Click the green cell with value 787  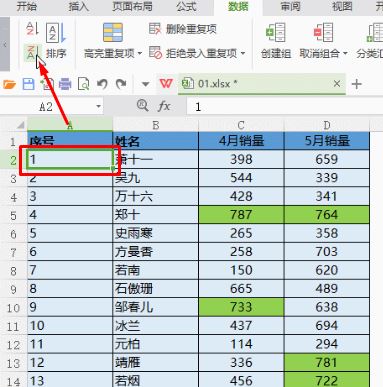[241, 215]
